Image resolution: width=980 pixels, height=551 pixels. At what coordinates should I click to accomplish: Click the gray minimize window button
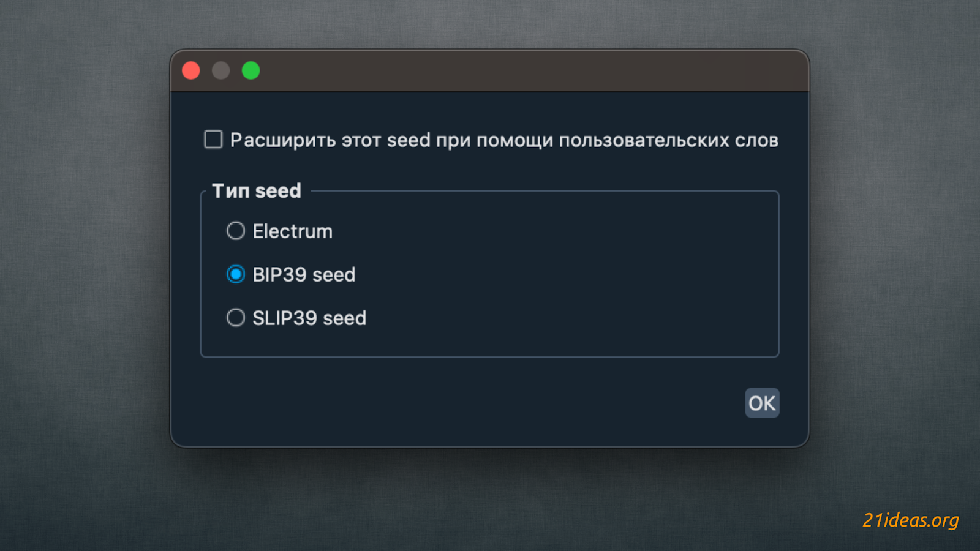pyautogui.click(x=221, y=71)
